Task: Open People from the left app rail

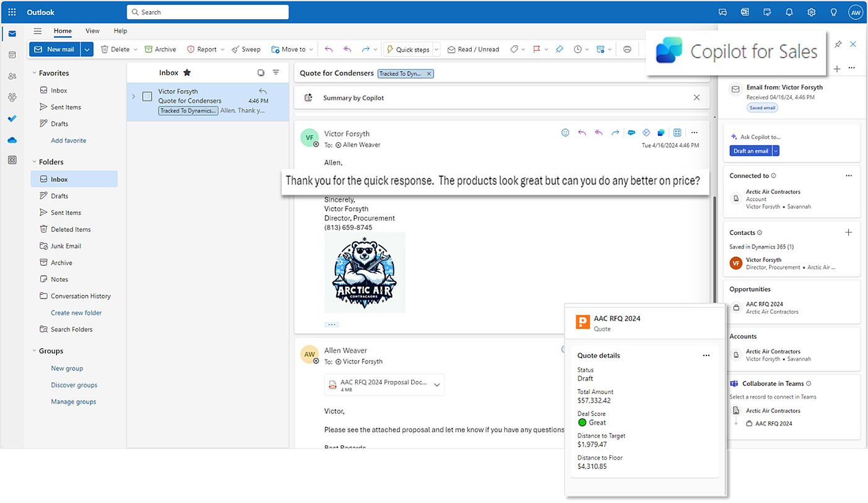Action: (x=12, y=76)
